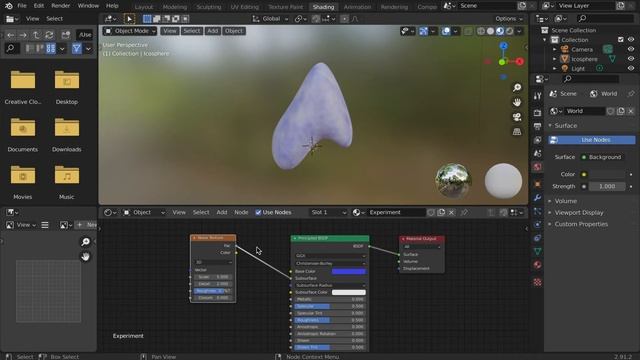Open the Creative Cloud folder
Viewport: 640px width, 360px height.
23,87
